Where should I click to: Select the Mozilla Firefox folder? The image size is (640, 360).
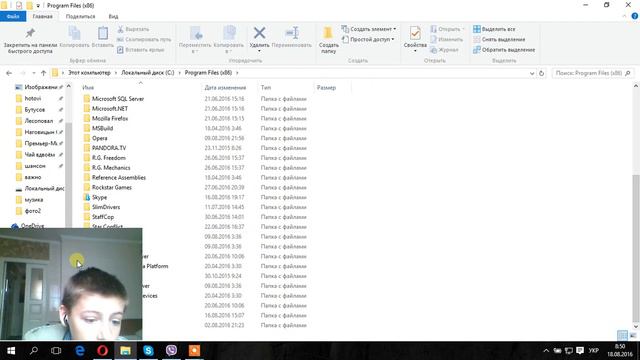click(x=110, y=118)
